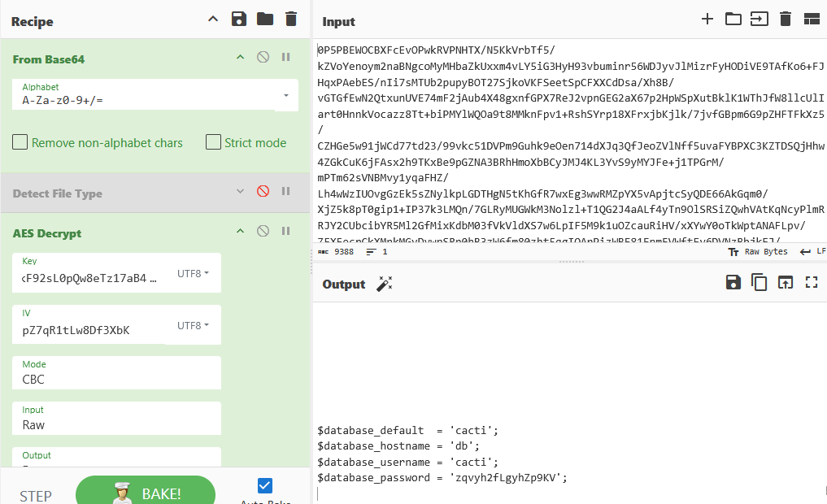Collapse the AES Decrypt operation
Screen dimensions: 827x504
(x=240, y=232)
